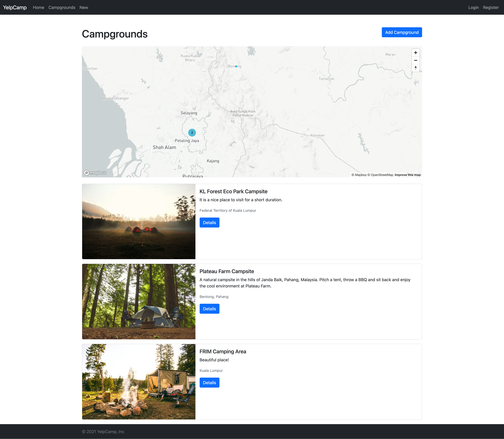View details of Plateau Farm Campsite
This screenshot has height=439, width=504.
209,309
